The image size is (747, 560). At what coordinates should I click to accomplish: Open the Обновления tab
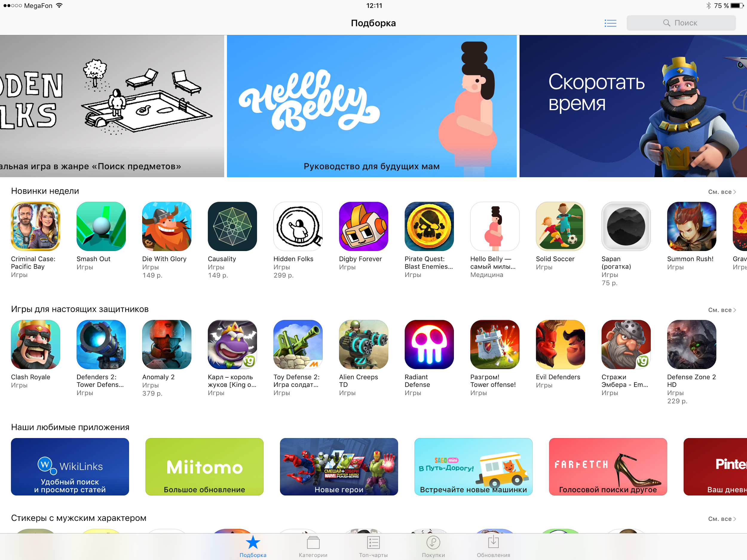[x=493, y=547]
